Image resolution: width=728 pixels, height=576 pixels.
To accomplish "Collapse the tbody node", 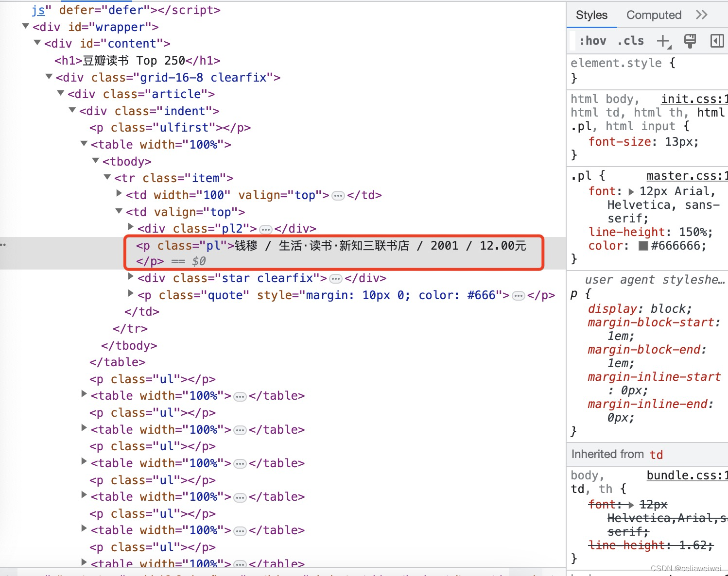I will pyautogui.click(x=96, y=160).
